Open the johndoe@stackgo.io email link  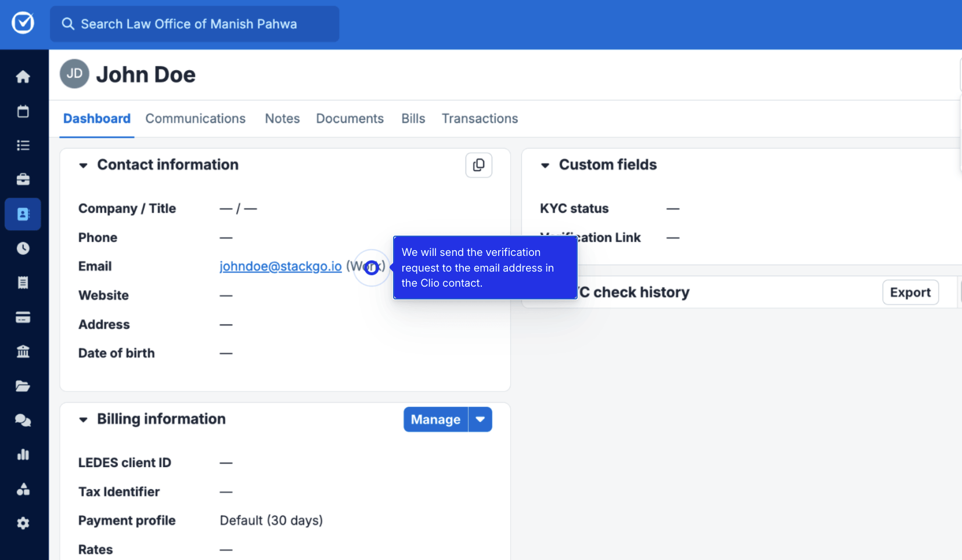pos(280,266)
